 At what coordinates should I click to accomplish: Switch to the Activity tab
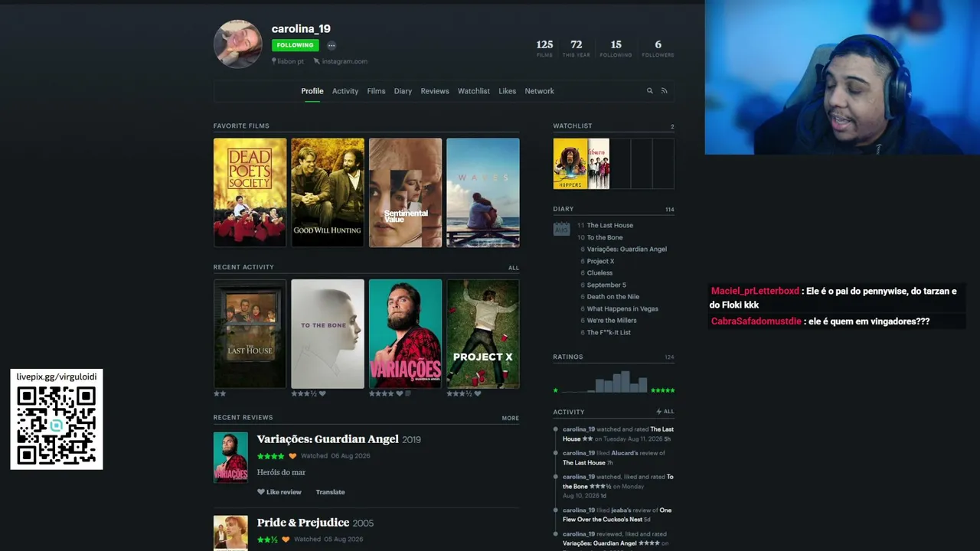click(345, 91)
